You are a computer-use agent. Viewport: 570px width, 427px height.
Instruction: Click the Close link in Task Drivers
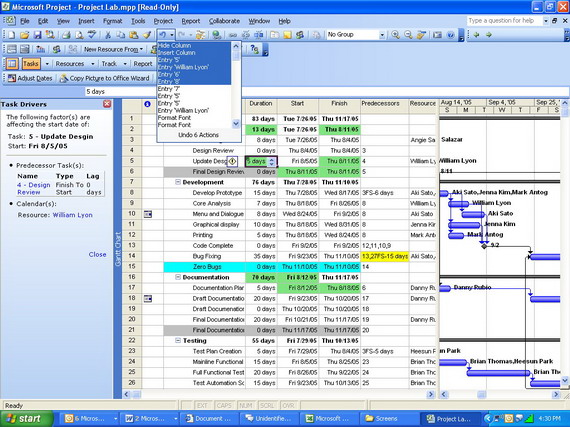click(x=97, y=254)
